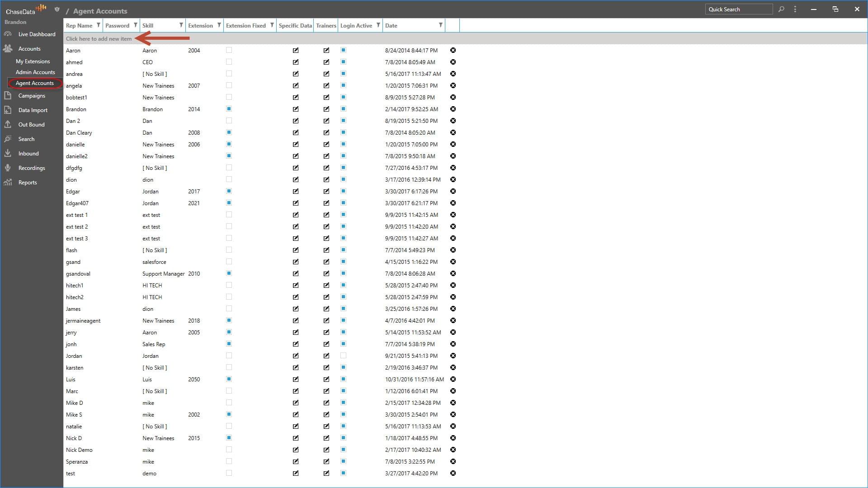
Task: Open the Date column filter
Action: coord(441,25)
